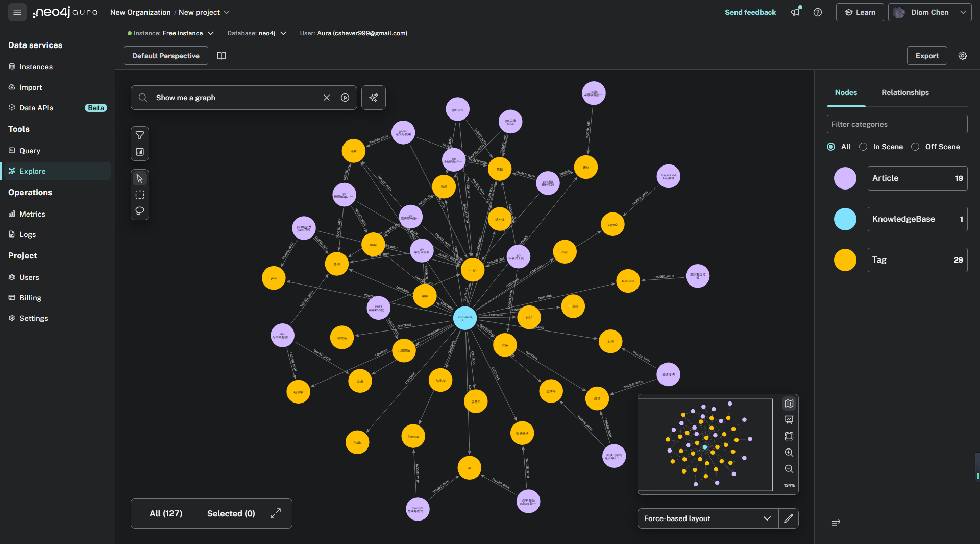Select the rectangle marquee selection tool
This screenshot has width=980, height=544.
(140, 195)
